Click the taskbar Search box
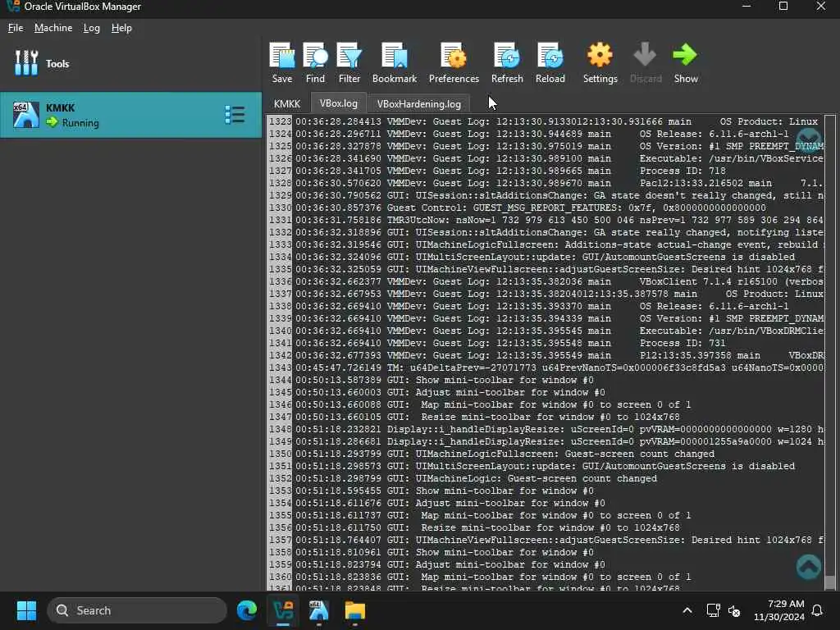The height and width of the screenshot is (630, 840). coord(137,610)
